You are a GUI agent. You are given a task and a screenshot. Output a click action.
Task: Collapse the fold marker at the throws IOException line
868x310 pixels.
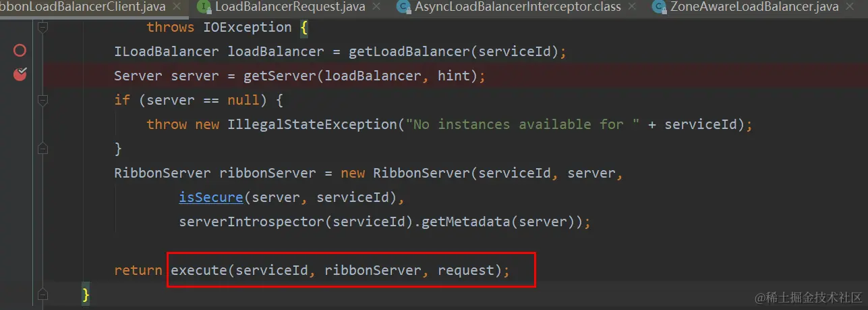click(x=43, y=28)
